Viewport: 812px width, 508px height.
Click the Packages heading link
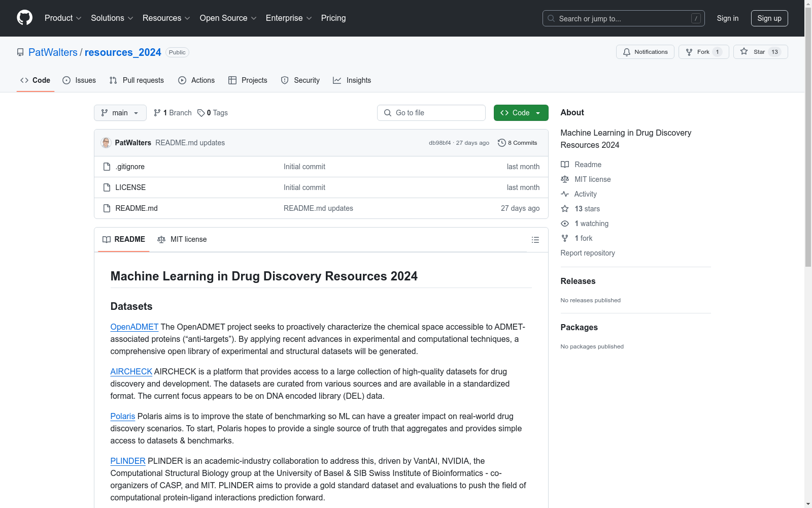point(579,328)
